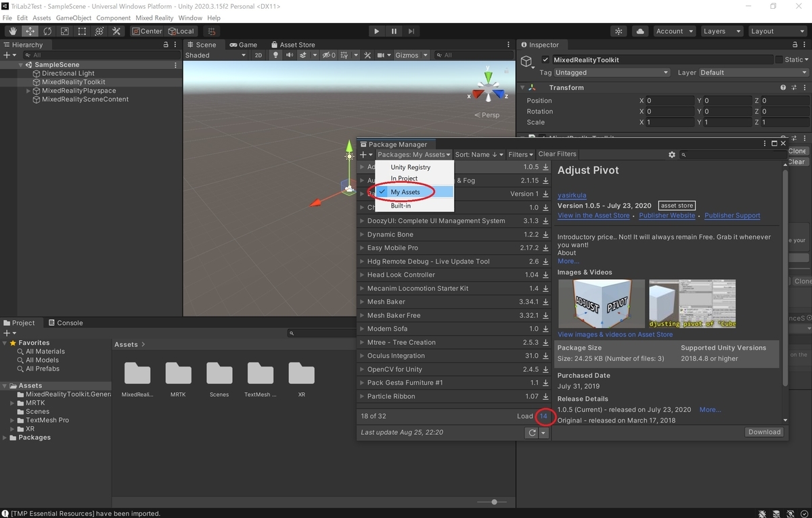The width and height of the screenshot is (812, 518).
Task: Open the Packages: My Assets dropdown
Action: 414,155
